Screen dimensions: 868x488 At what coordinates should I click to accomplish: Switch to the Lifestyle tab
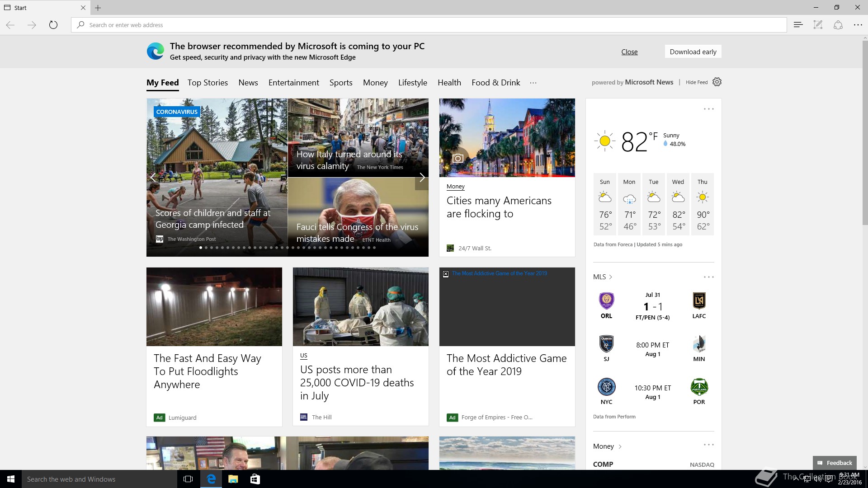click(413, 83)
